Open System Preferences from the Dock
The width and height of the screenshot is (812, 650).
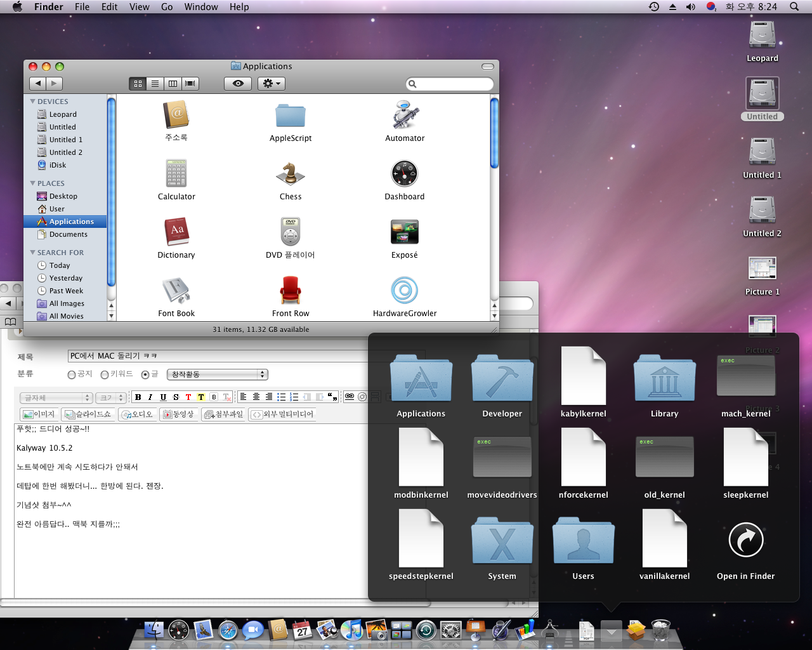(x=450, y=630)
